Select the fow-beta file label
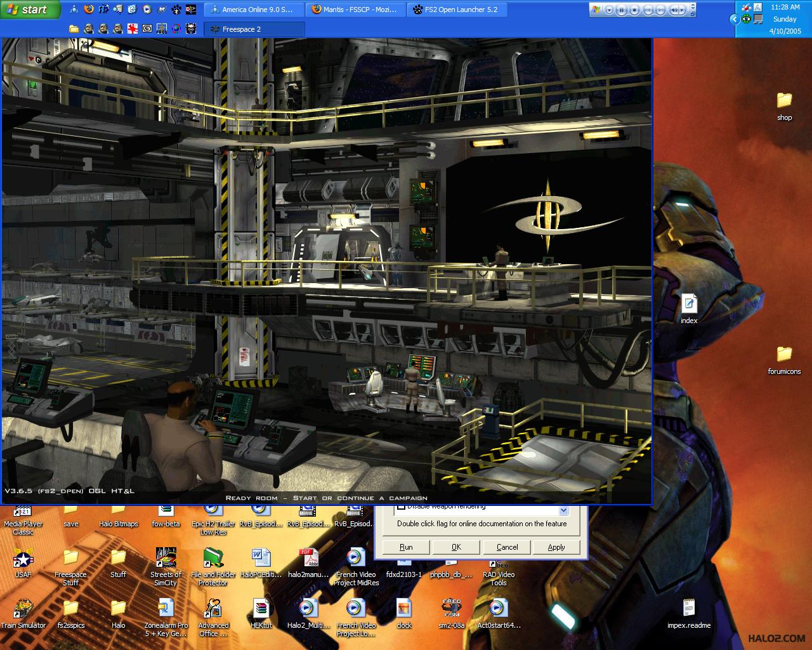The width and height of the screenshot is (812, 650). [166, 524]
